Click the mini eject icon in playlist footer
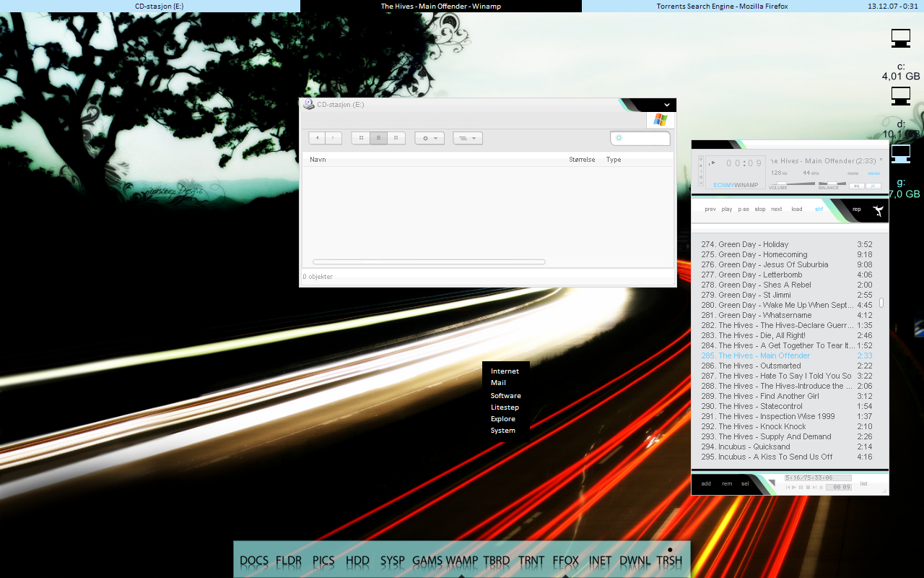 click(821, 487)
